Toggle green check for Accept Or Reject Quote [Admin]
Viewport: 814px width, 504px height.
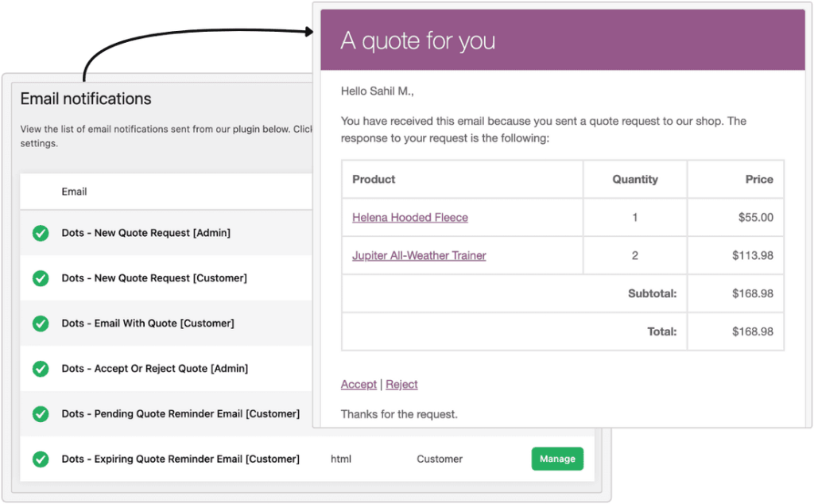41,369
